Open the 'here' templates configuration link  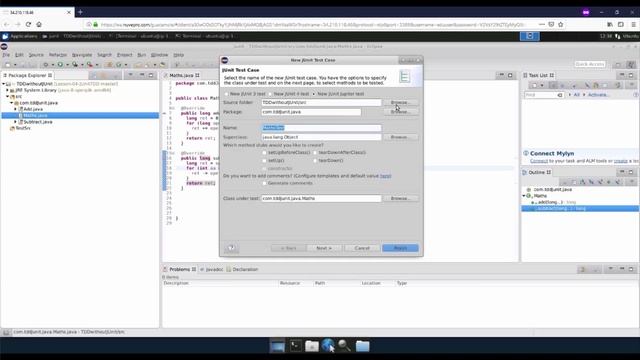click(x=385, y=176)
